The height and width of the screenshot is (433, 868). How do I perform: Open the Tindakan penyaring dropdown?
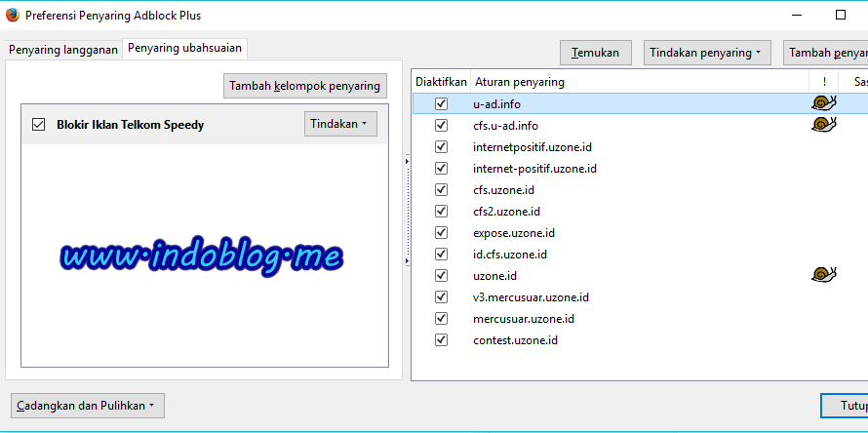pyautogui.click(x=706, y=53)
